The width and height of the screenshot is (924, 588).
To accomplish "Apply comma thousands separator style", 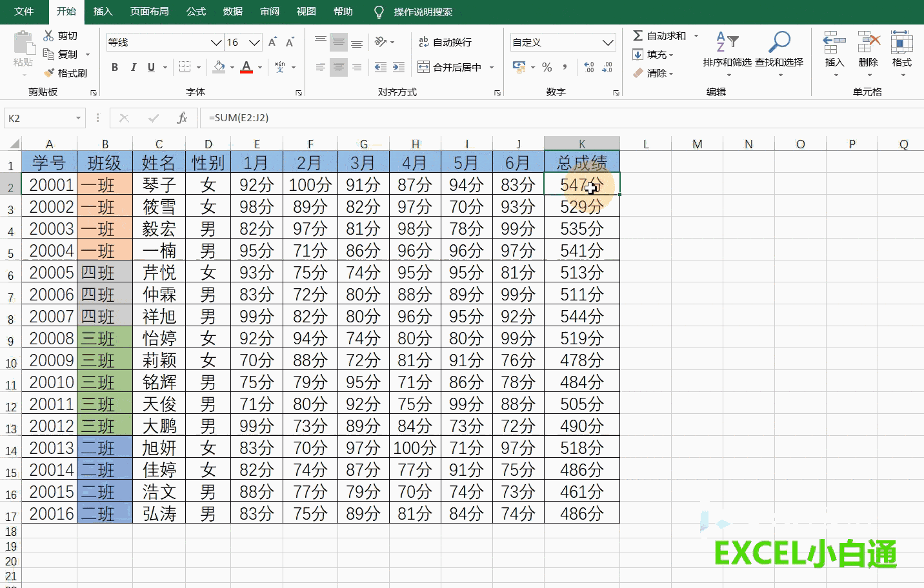I will click(565, 67).
